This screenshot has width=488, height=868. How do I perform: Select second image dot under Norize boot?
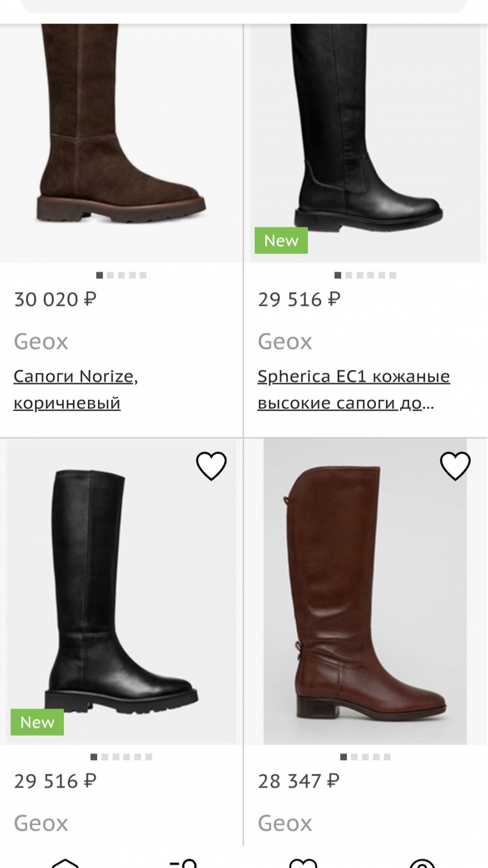110,275
